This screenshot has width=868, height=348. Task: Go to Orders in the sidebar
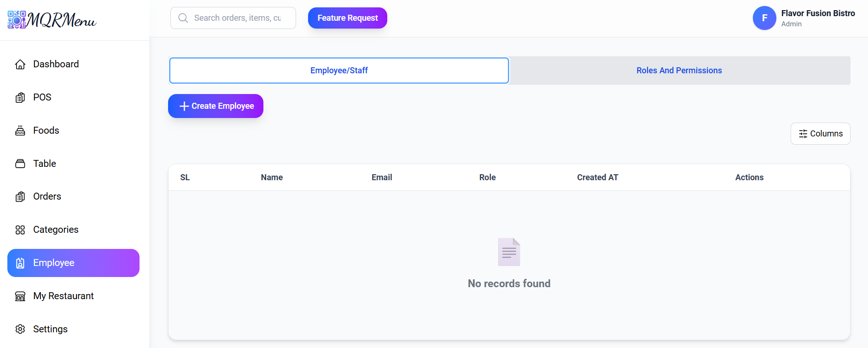[x=47, y=197]
